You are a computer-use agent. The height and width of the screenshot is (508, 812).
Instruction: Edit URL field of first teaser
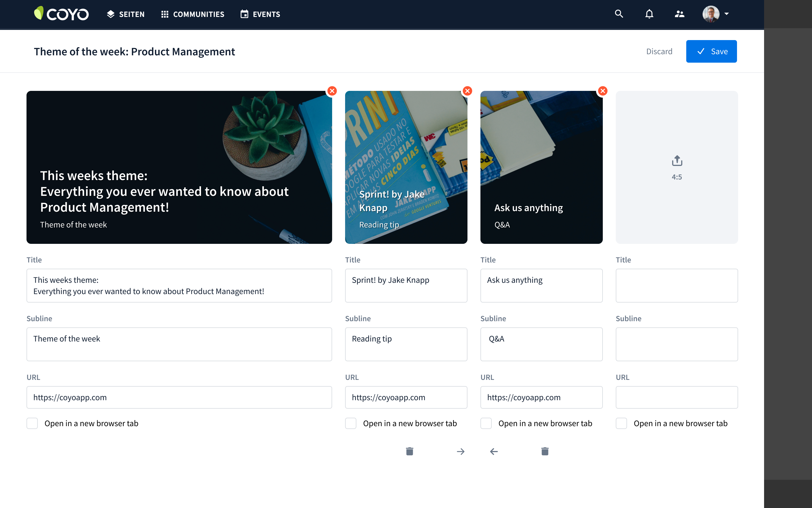(x=179, y=397)
